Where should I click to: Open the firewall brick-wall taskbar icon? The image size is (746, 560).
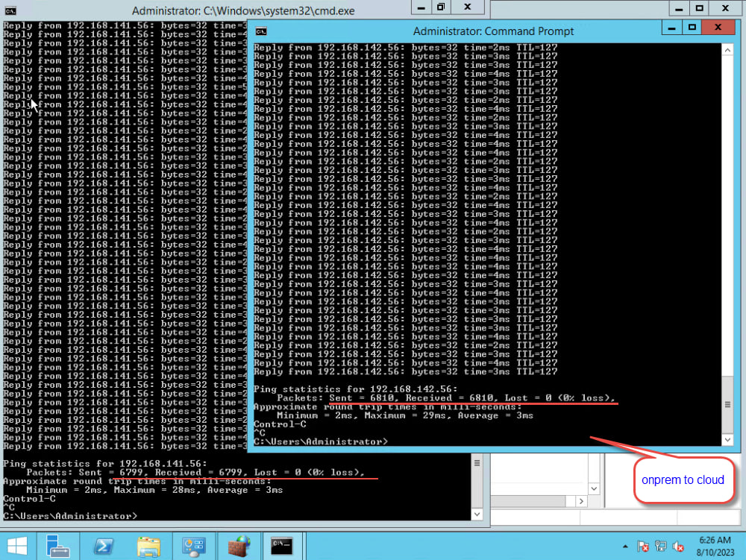(x=239, y=545)
